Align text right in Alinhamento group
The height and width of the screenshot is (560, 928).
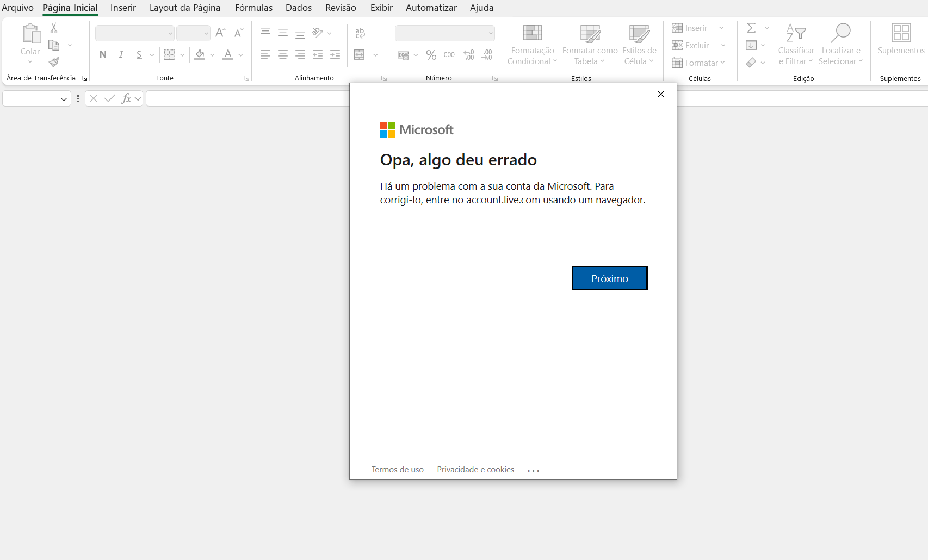[x=300, y=54]
